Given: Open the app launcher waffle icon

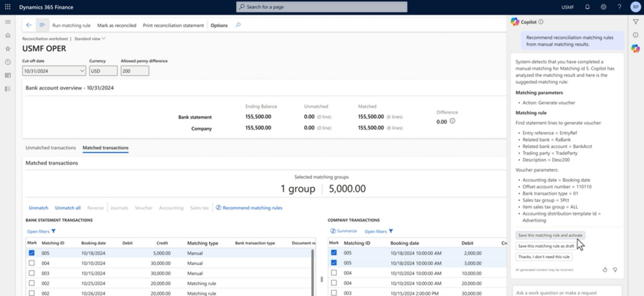Looking at the screenshot, I should pos(8,7).
